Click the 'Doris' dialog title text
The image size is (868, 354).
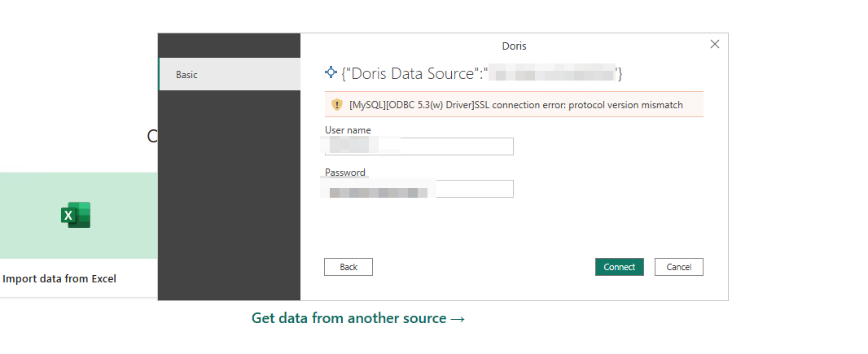[515, 46]
